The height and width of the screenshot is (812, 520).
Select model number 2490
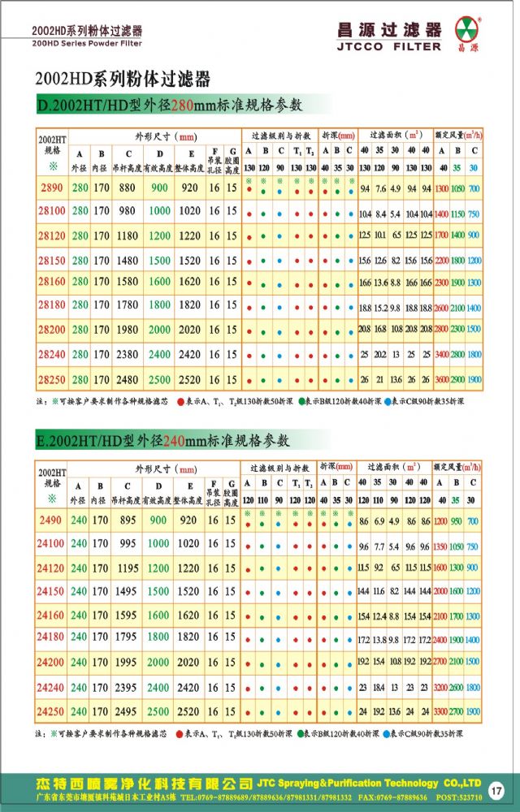coord(50,520)
